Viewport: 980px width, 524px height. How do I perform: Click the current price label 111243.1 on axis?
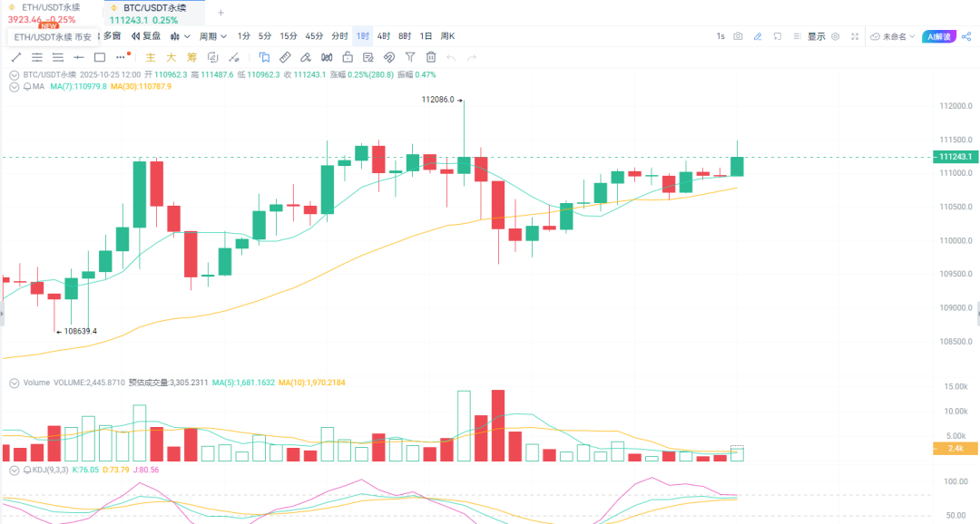click(x=955, y=157)
